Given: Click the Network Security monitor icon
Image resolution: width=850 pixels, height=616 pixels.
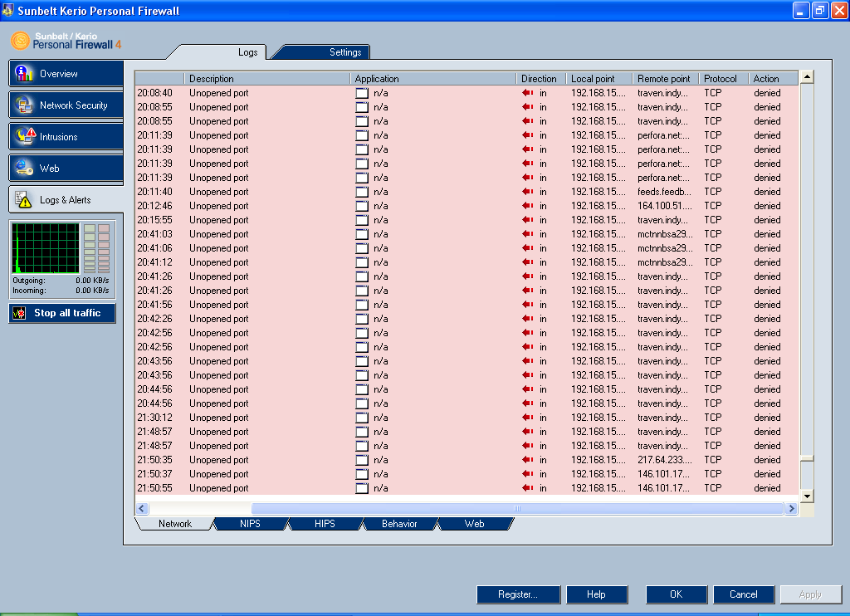Looking at the screenshot, I should [x=25, y=105].
